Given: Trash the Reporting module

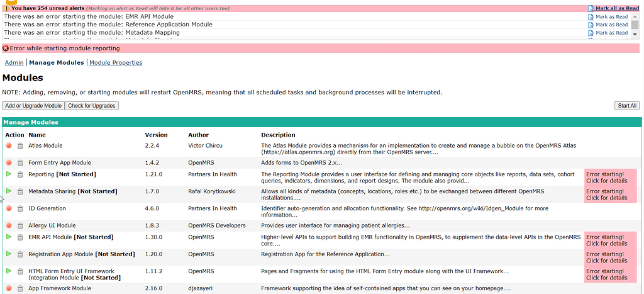Looking at the screenshot, I should pyautogui.click(x=20, y=174).
